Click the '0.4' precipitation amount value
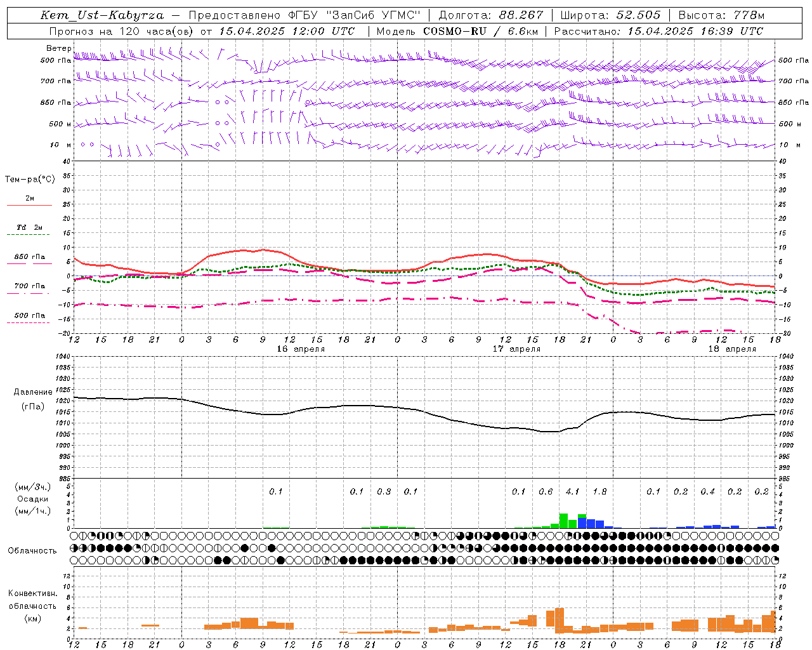The height and width of the screenshot is (650, 812). click(707, 491)
